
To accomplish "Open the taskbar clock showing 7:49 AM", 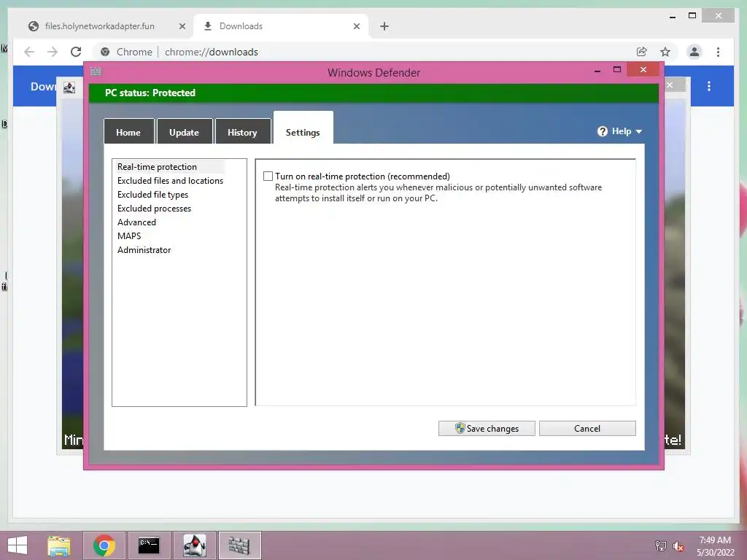I will click(x=715, y=546).
